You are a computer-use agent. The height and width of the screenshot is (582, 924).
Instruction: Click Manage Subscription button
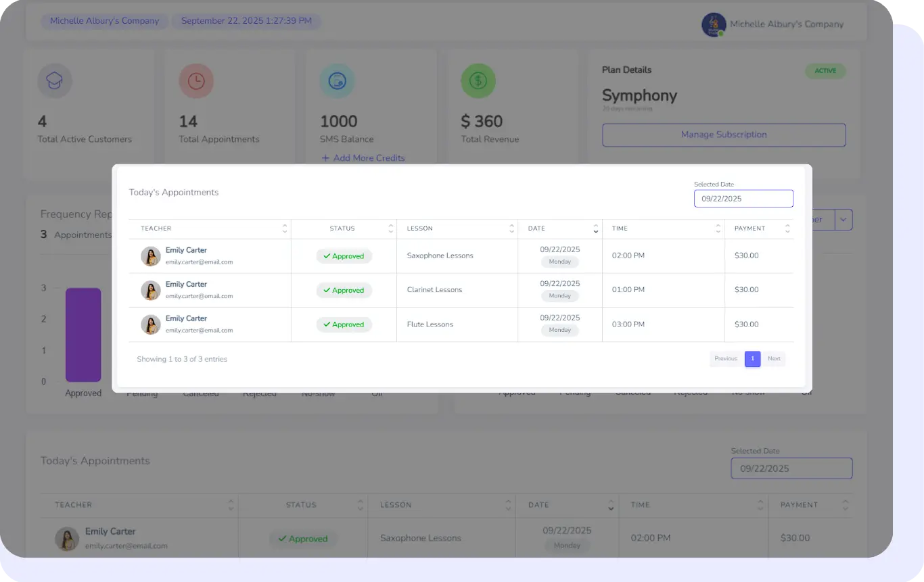tap(724, 135)
